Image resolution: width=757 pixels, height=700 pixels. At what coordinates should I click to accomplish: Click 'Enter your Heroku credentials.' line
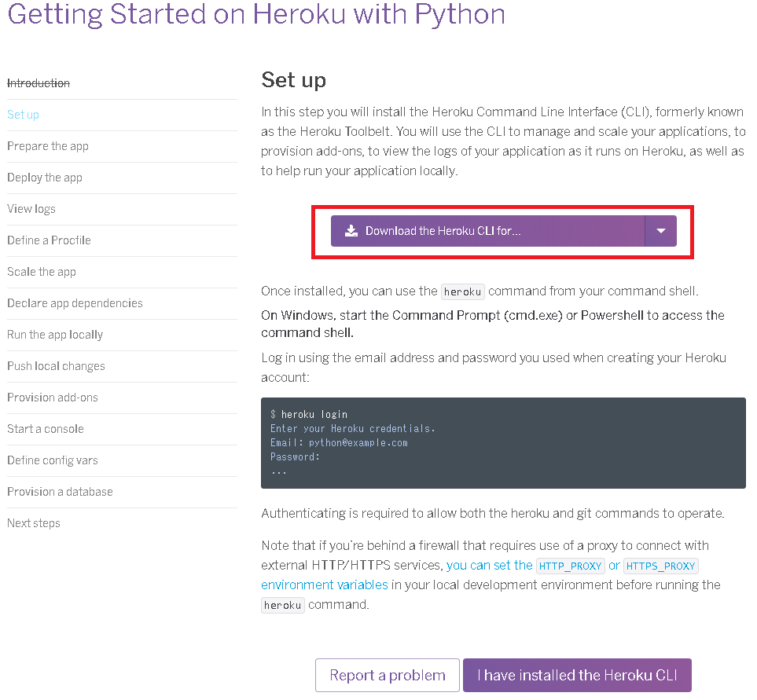352,428
